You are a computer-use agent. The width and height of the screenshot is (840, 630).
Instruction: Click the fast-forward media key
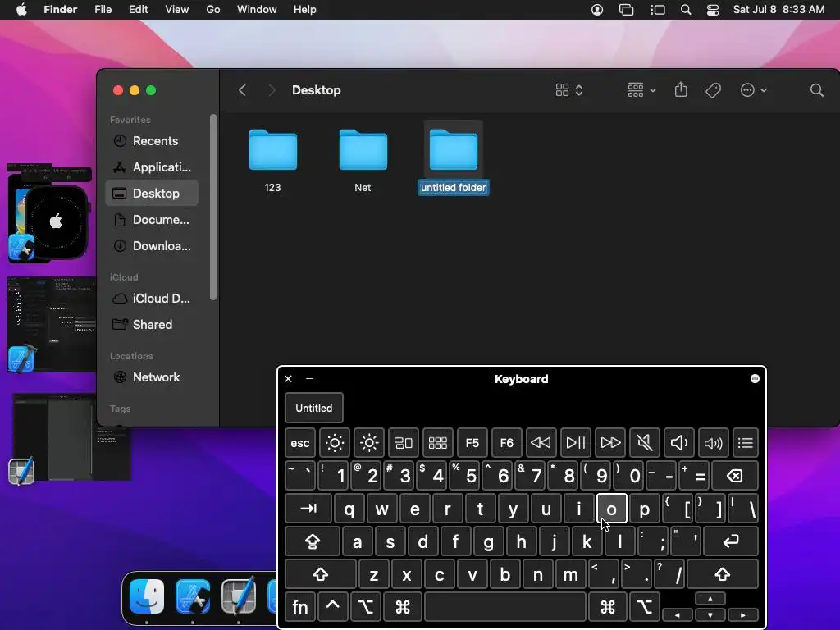[x=610, y=443]
